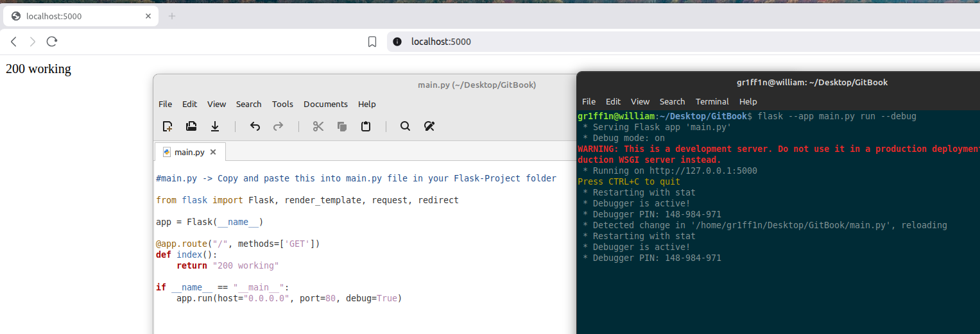Click the save document download-arrow icon
Screen dimensions: 980x334
[215, 126]
